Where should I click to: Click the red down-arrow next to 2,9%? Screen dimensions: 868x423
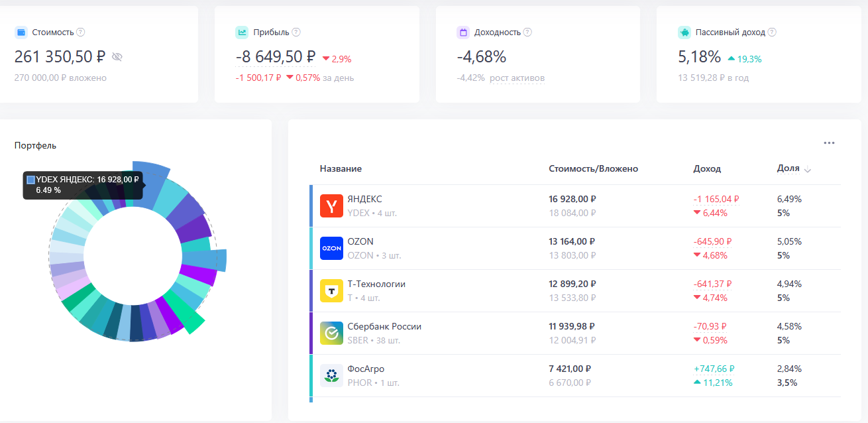(326, 59)
